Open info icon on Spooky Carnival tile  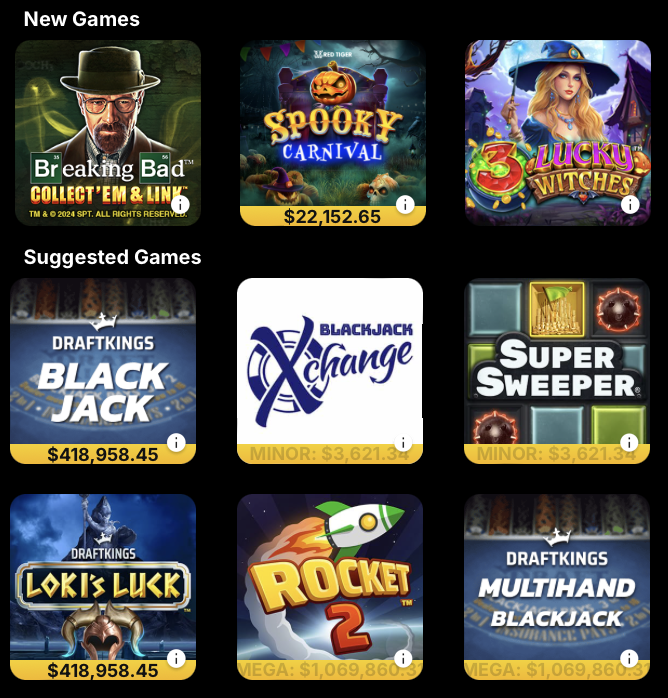coord(405,205)
